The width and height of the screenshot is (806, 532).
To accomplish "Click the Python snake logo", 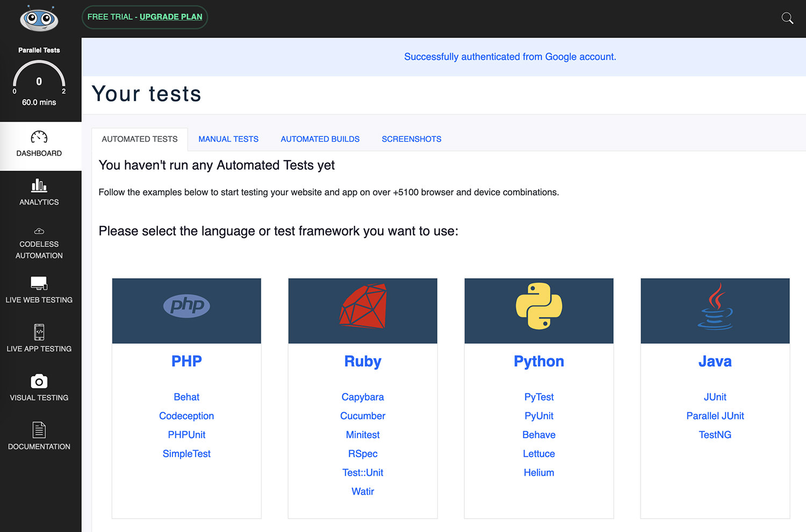I will (539, 306).
